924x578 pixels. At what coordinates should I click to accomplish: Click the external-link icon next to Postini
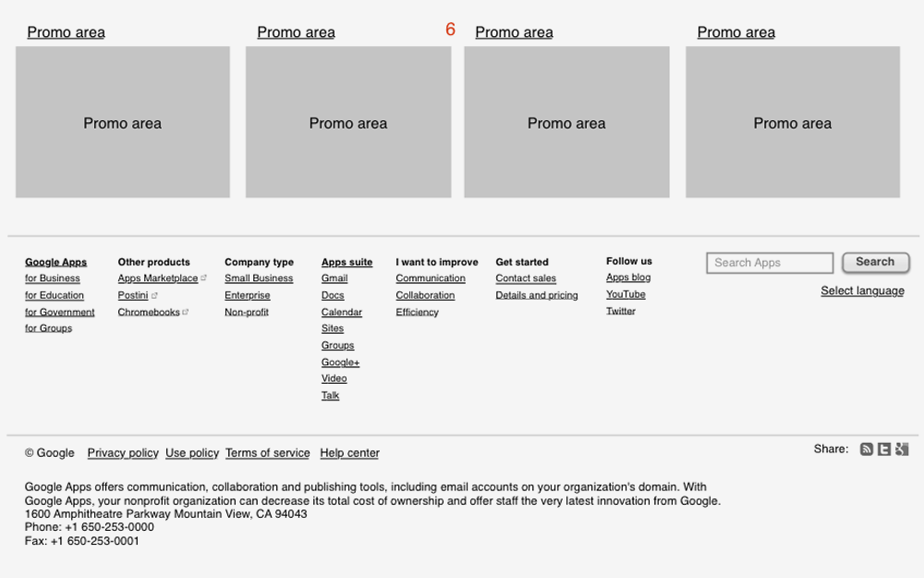point(154,295)
